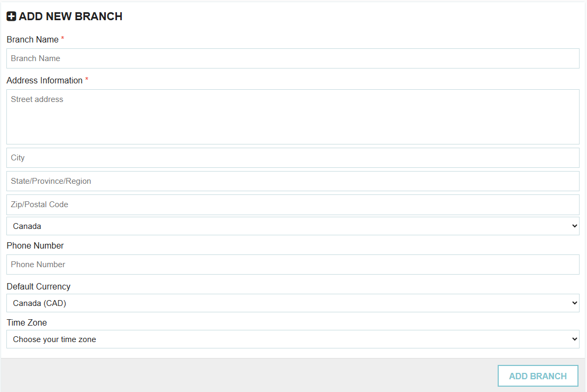This screenshot has height=392, width=587.
Task: Submit the form with ADD BRANCH button
Action: pos(538,376)
